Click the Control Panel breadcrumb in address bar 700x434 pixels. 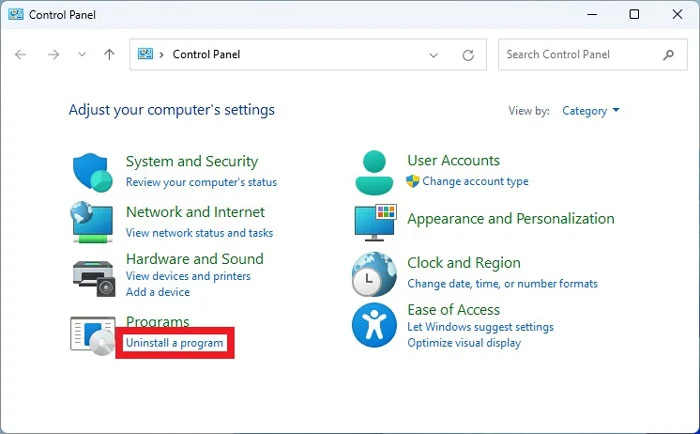[206, 54]
